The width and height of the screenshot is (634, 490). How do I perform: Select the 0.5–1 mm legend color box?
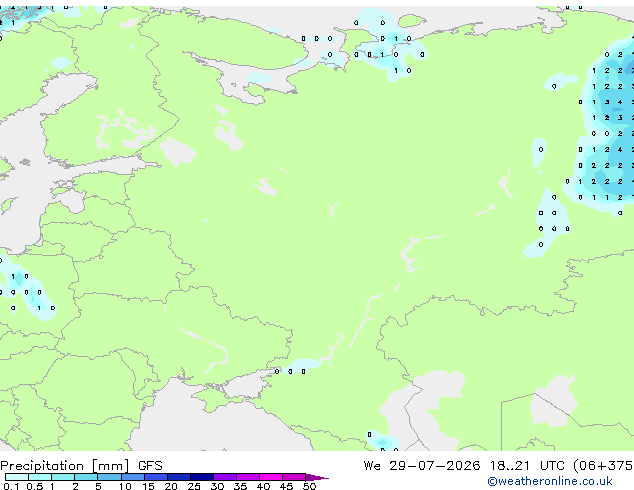[40, 477]
